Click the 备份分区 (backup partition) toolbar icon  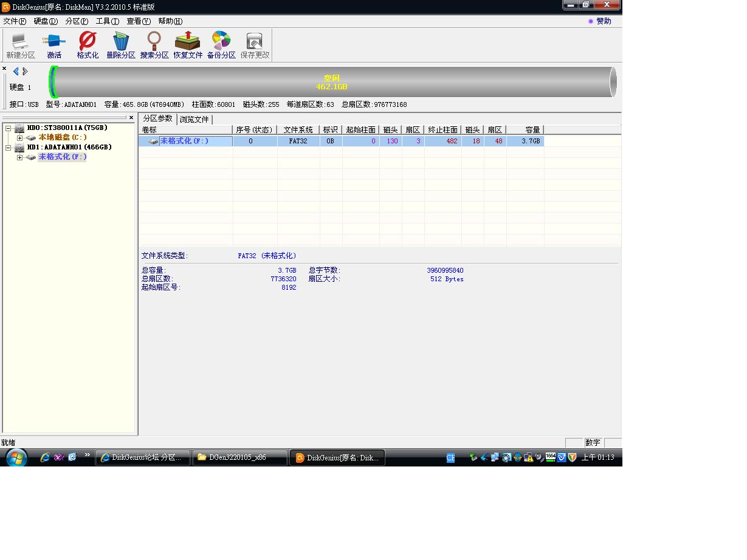(221, 46)
